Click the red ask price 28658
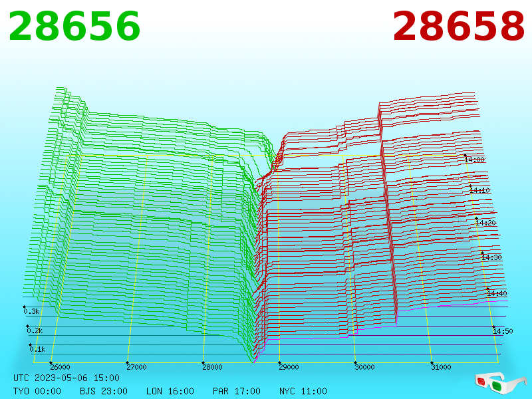This screenshot has width=532, height=399. click(458, 27)
